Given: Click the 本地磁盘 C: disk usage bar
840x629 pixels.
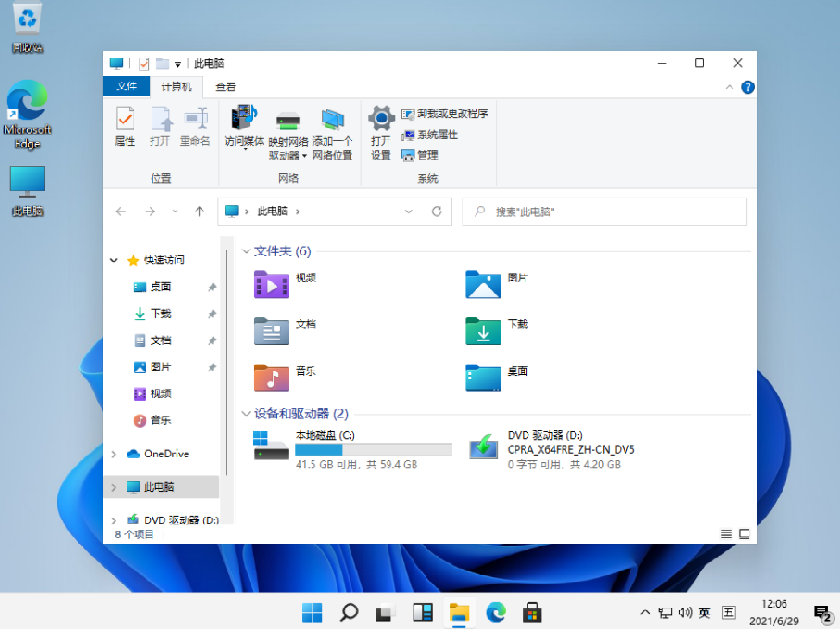Looking at the screenshot, I should point(375,450).
